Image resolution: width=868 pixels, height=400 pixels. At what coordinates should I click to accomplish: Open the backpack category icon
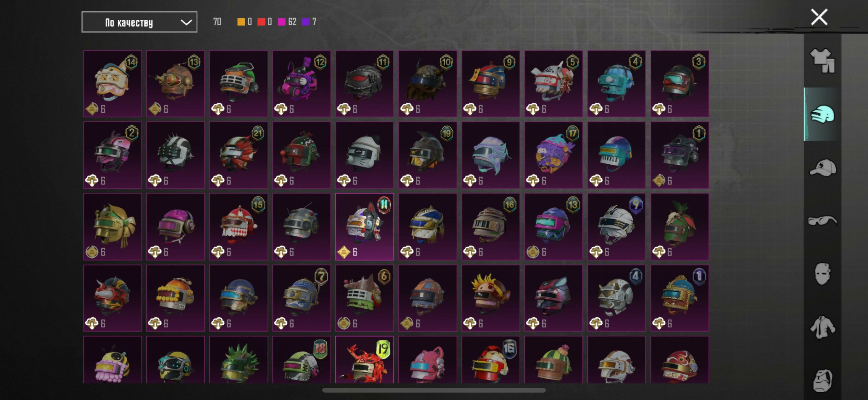click(822, 380)
